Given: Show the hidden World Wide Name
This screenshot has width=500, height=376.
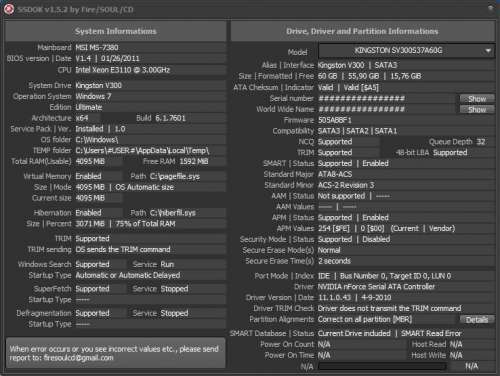Looking at the screenshot, I should (x=477, y=109).
